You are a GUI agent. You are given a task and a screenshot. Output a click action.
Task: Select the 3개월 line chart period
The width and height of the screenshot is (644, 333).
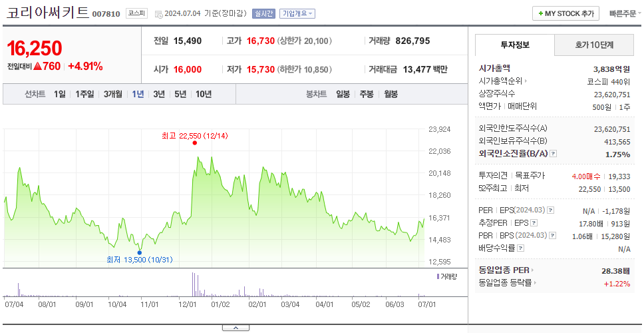tap(113, 94)
